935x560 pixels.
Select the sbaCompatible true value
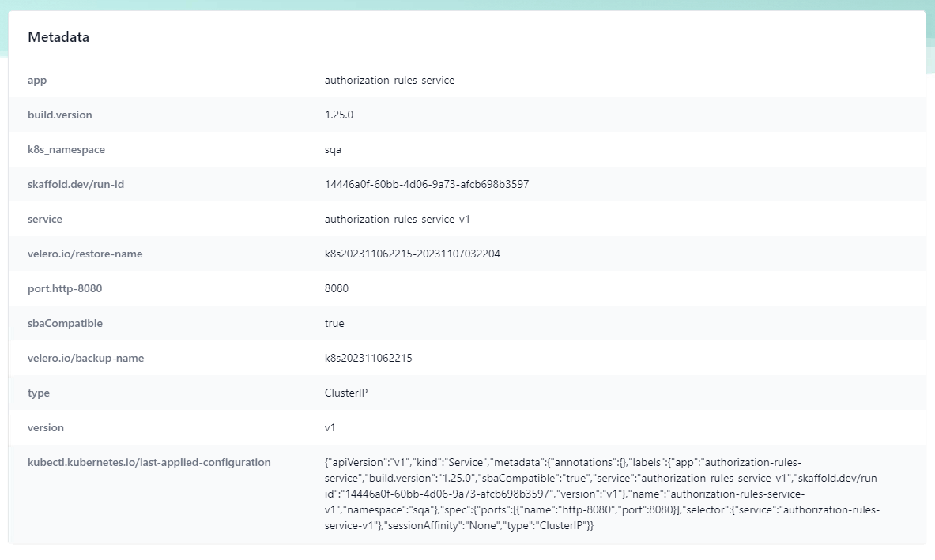pos(335,323)
